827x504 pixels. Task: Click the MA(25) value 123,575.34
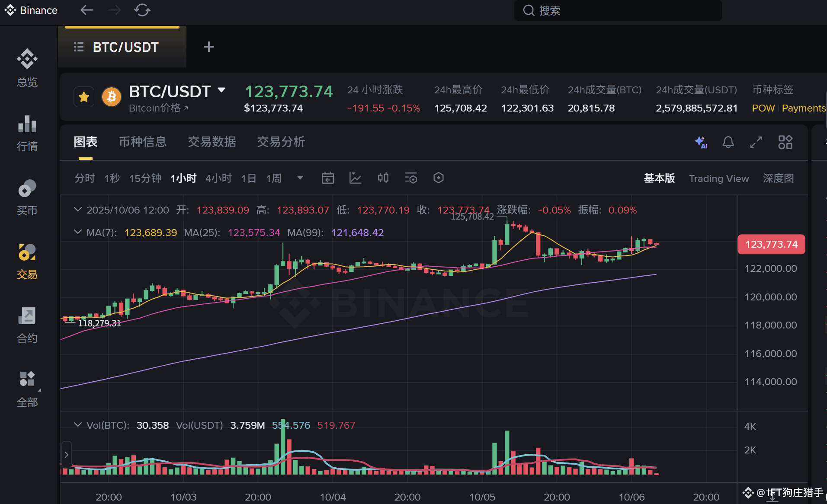pyautogui.click(x=254, y=233)
